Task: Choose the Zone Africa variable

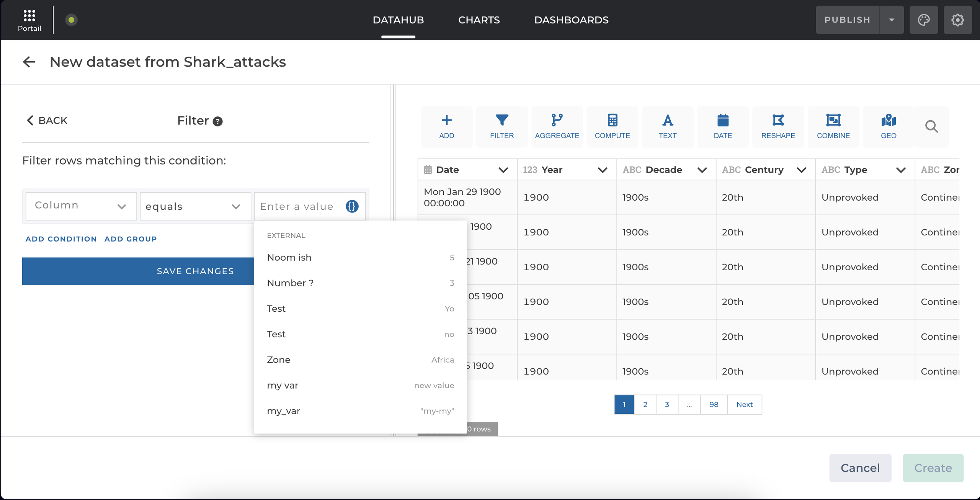Action: [360, 360]
